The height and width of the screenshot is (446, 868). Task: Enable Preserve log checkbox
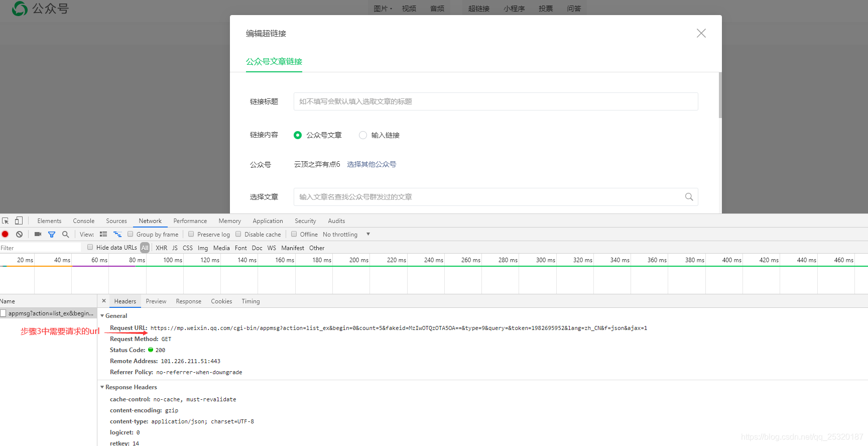pos(191,234)
